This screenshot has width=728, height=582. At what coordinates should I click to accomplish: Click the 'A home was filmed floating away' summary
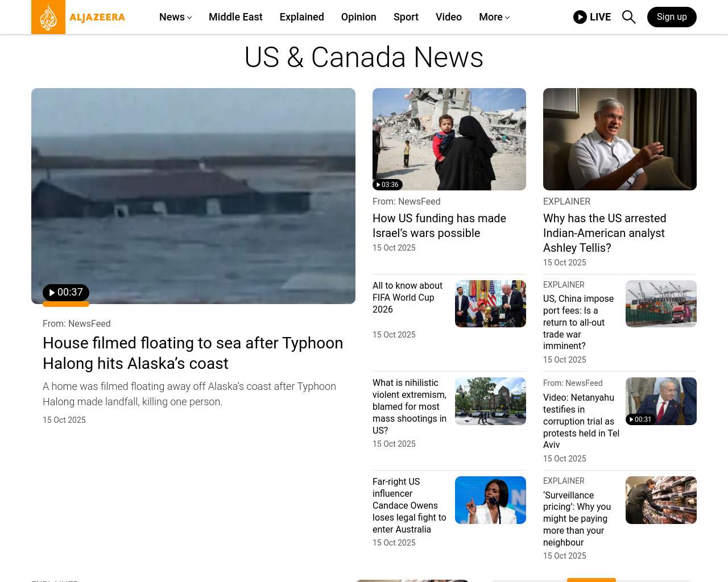click(189, 394)
